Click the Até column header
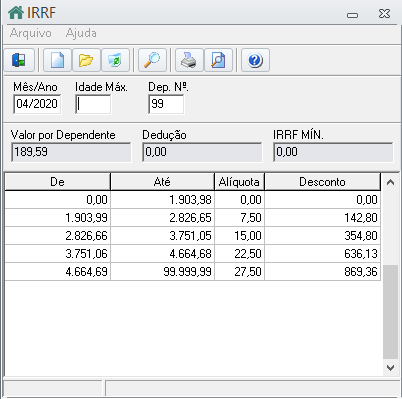The image size is (402, 399). 162,182
